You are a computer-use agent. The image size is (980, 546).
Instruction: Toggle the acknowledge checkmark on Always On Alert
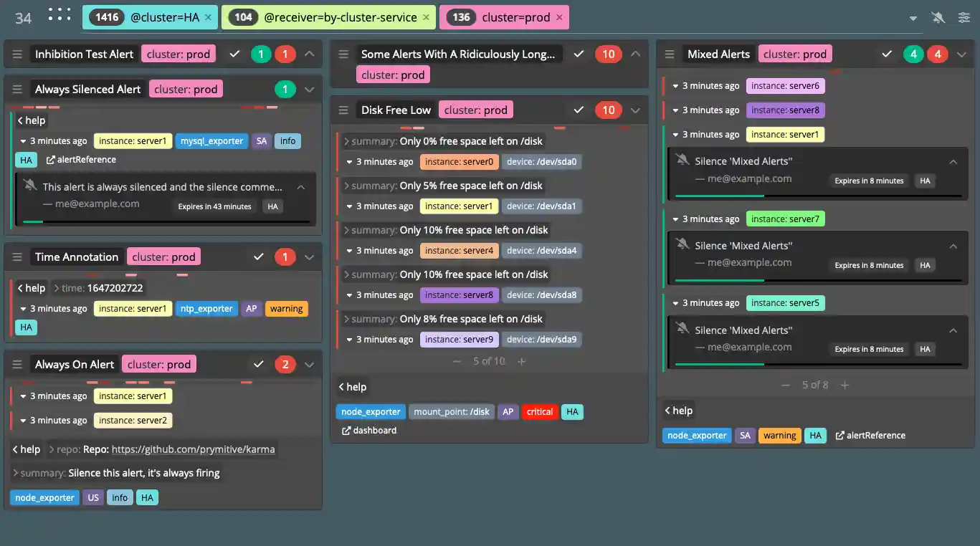point(259,364)
